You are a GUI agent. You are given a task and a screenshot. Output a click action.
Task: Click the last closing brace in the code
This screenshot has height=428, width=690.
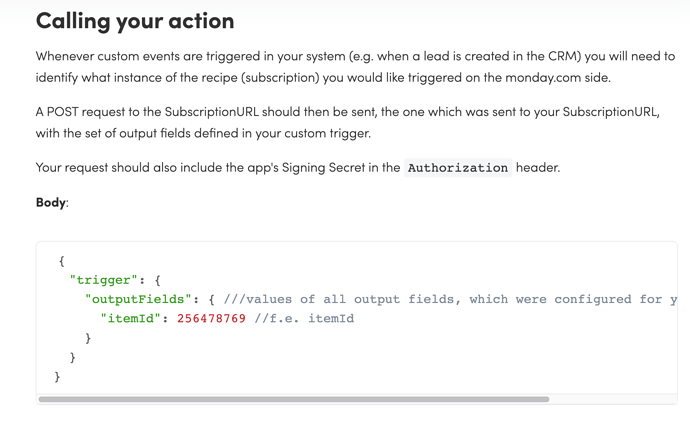pyautogui.click(x=57, y=377)
